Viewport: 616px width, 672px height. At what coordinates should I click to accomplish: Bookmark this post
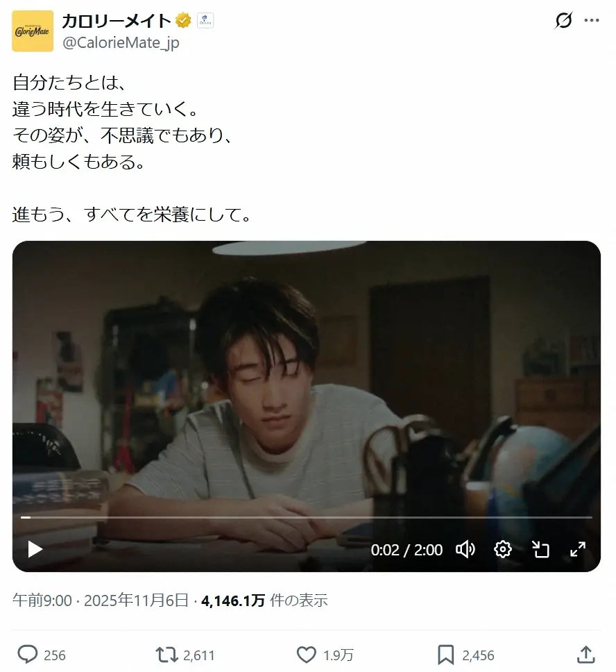click(x=445, y=655)
